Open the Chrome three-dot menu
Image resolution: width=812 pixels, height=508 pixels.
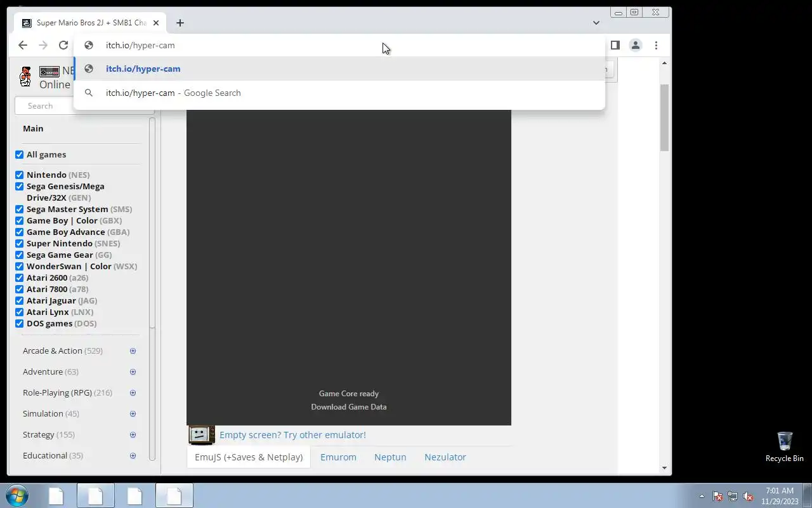(656, 45)
